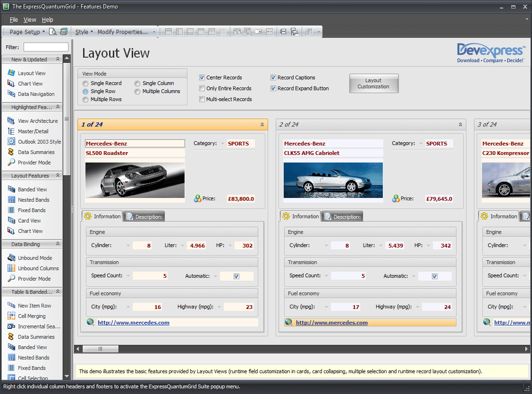Click Unbound Mode sidebar icon
This screenshot has width=532, height=394.
(11, 257)
